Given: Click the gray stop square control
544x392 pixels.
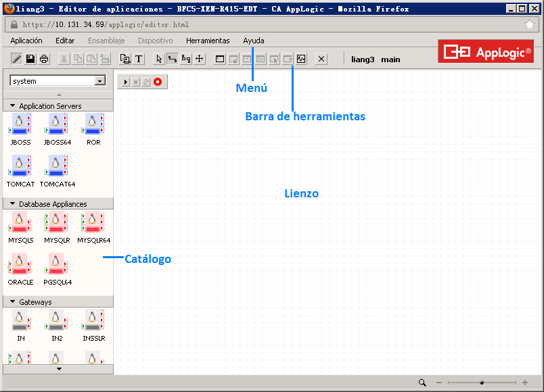Looking at the screenshot, I should 136,82.
